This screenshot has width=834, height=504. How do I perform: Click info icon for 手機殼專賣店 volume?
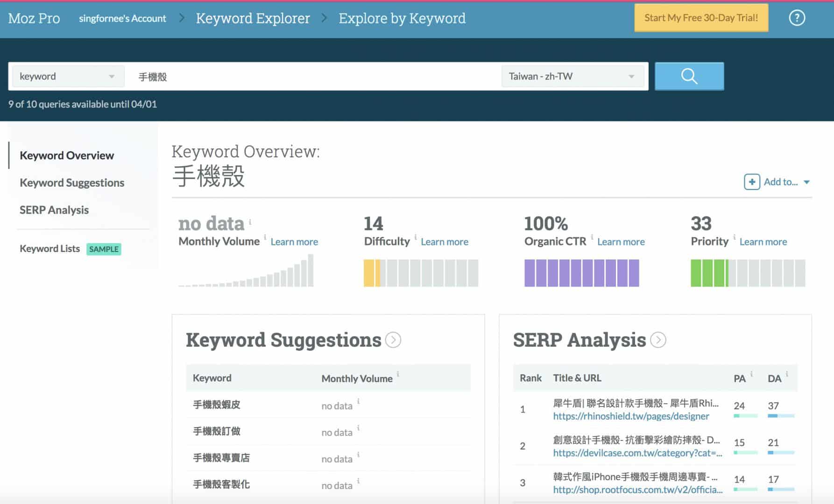pyautogui.click(x=358, y=455)
